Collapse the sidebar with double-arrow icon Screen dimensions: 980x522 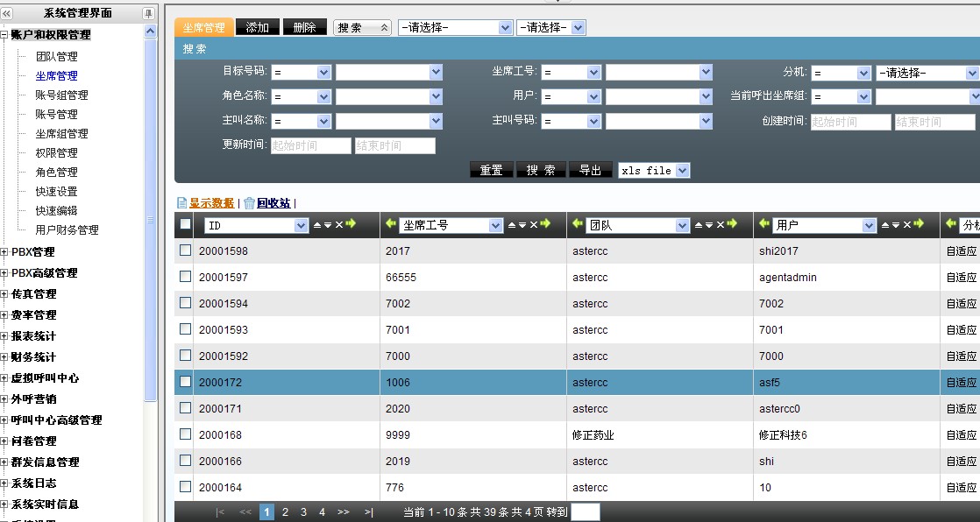coord(7,13)
